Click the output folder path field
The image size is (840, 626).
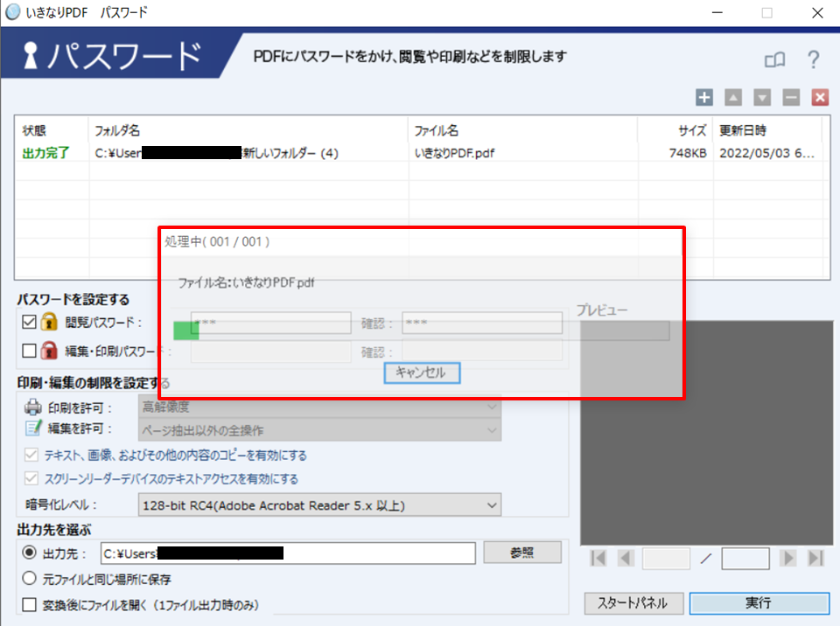(x=288, y=553)
